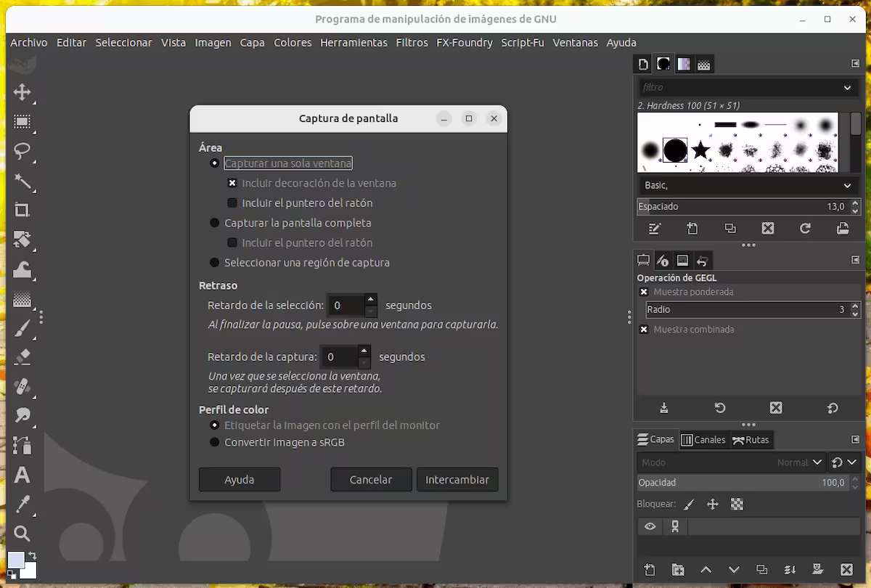Select the Paths tool
871x588 pixels.
point(23,445)
